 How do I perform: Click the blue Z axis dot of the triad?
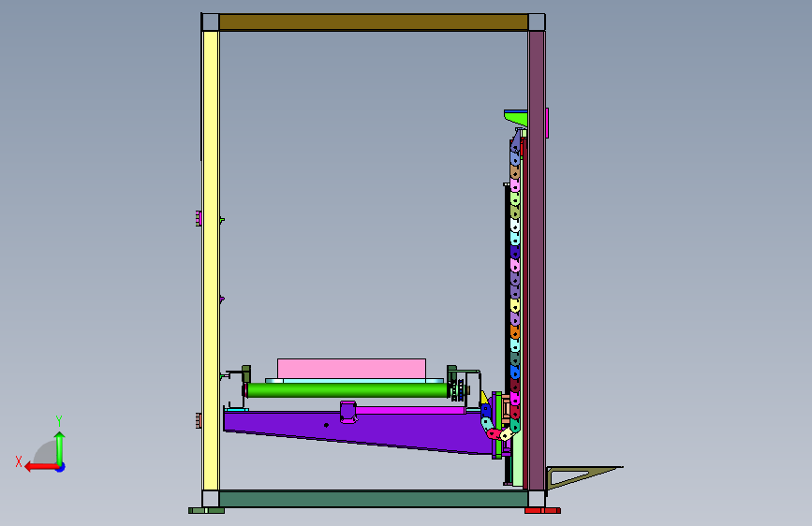point(61,467)
